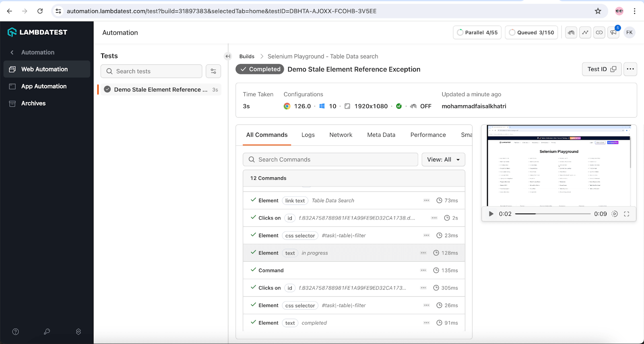Select the 23ms #task-table-filter element command
Viewport: 644px width, 344px height.
(354, 236)
